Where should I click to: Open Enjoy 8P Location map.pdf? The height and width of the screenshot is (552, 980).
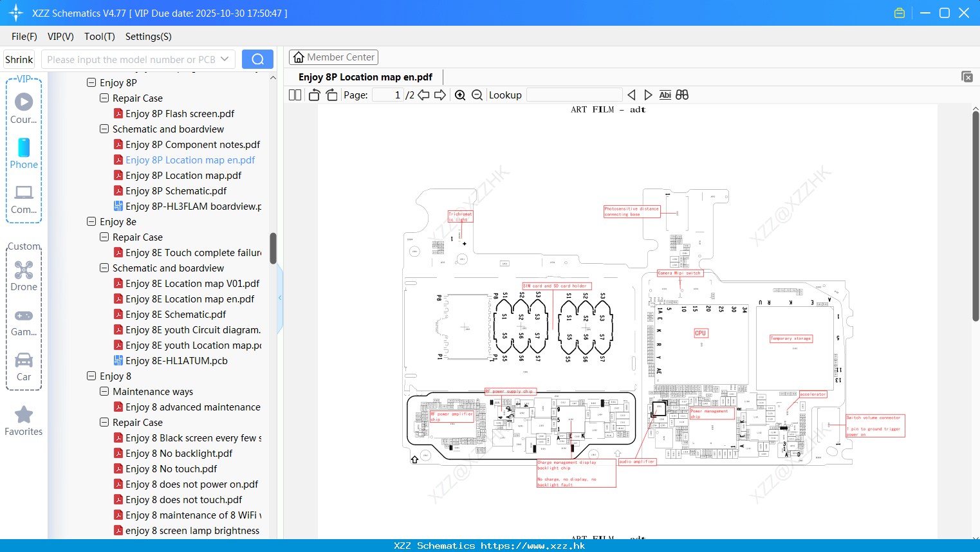pos(178,176)
